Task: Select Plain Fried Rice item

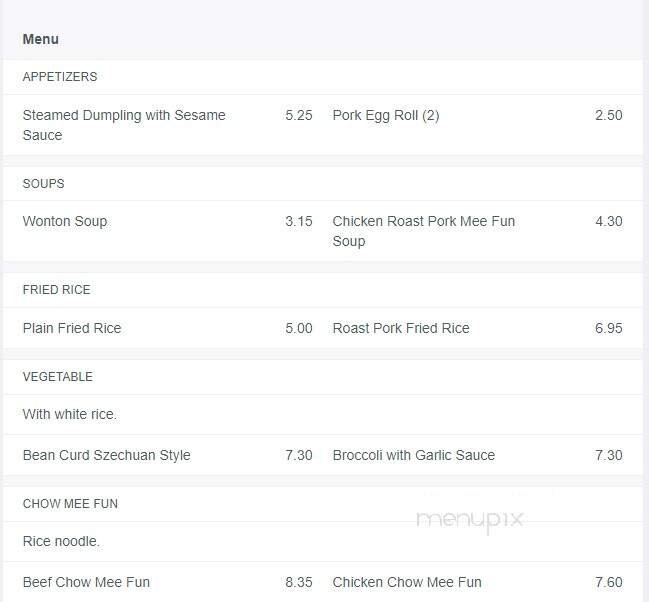Action: 72,328
